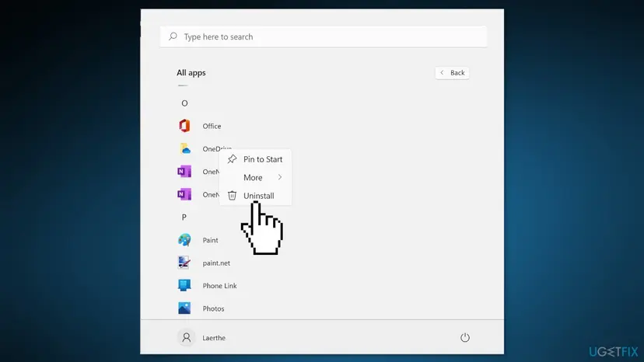Select Pin to Start in context menu
The image size is (644, 362).
255,159
